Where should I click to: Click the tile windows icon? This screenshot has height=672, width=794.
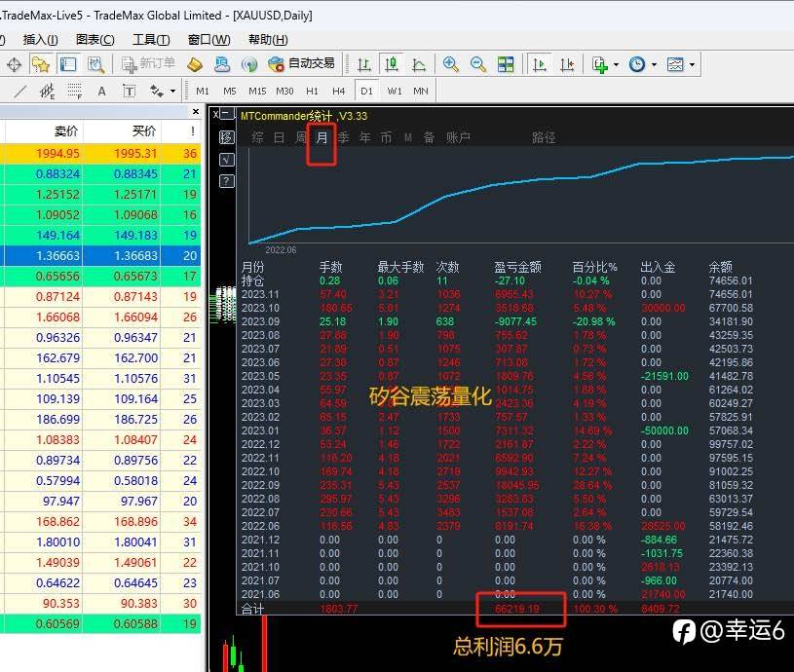pyautogui.click(x=506, y=64)
